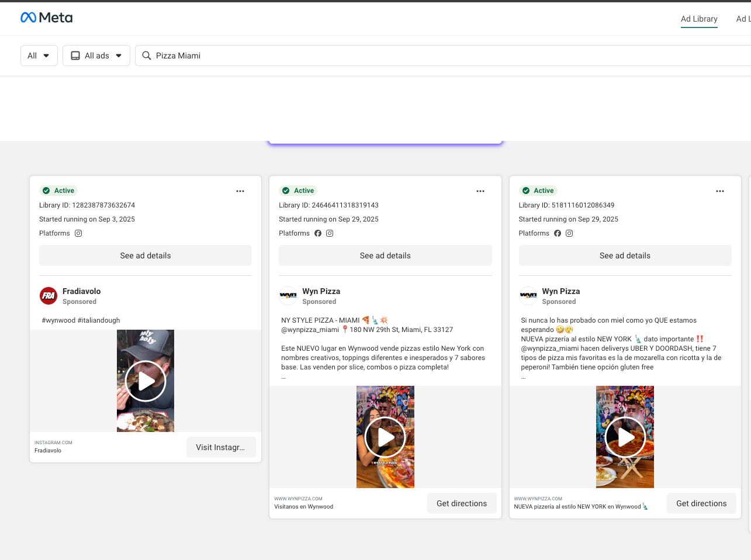751x560 pixels.
Task: Click Wyn Pizza logo on miel pizza ad
Action: [528, 296]
